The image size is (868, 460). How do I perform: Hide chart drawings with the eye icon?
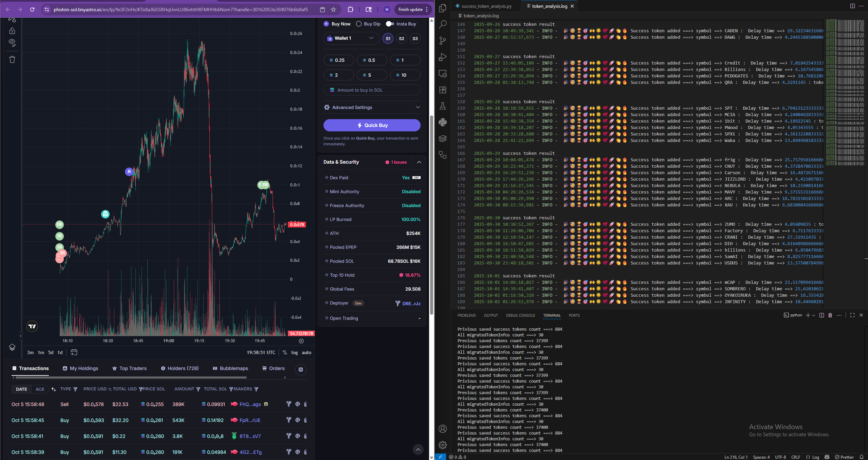click(12, 42)
